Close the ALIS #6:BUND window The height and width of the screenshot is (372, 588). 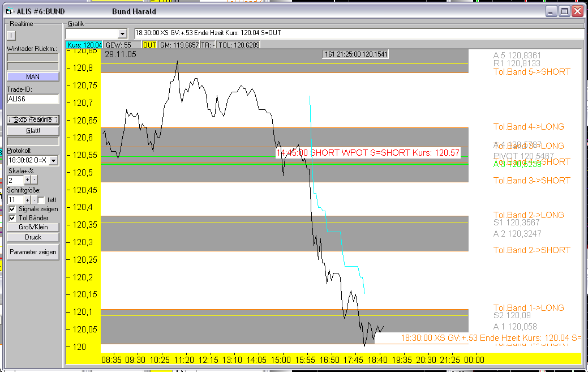point(577,11)
